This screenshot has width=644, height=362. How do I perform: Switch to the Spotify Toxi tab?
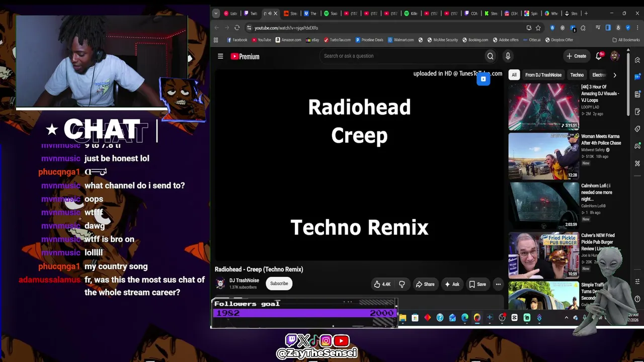[330, 13]
